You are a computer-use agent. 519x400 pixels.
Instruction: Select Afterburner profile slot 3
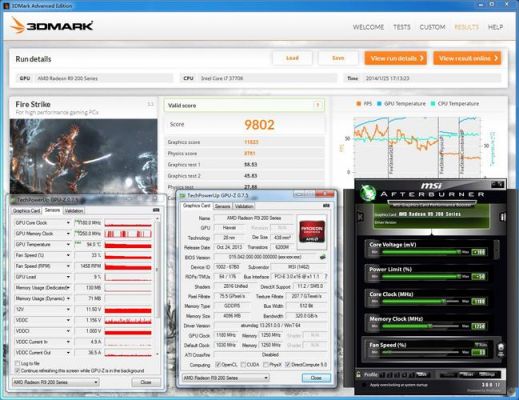point(396,375)
